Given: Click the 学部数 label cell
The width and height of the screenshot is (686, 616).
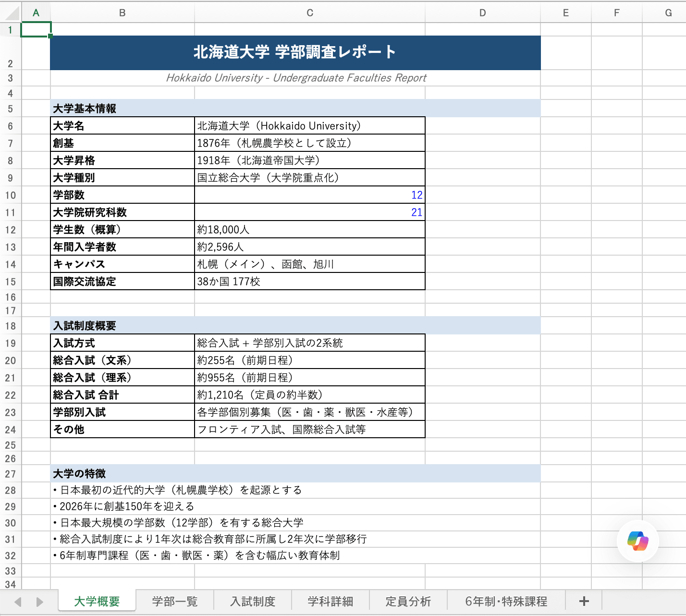Looking at the screenshot, I should pos(122,195).
